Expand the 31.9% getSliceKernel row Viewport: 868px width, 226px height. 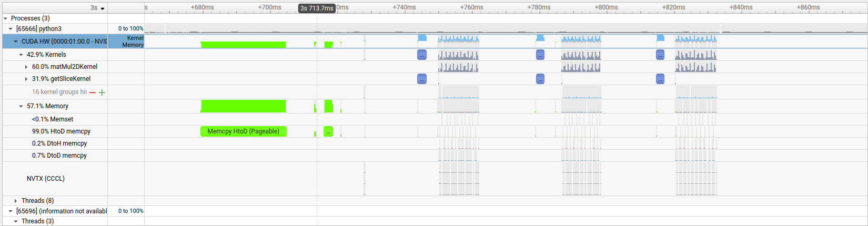pyautogui.click(x=26, y=79)
